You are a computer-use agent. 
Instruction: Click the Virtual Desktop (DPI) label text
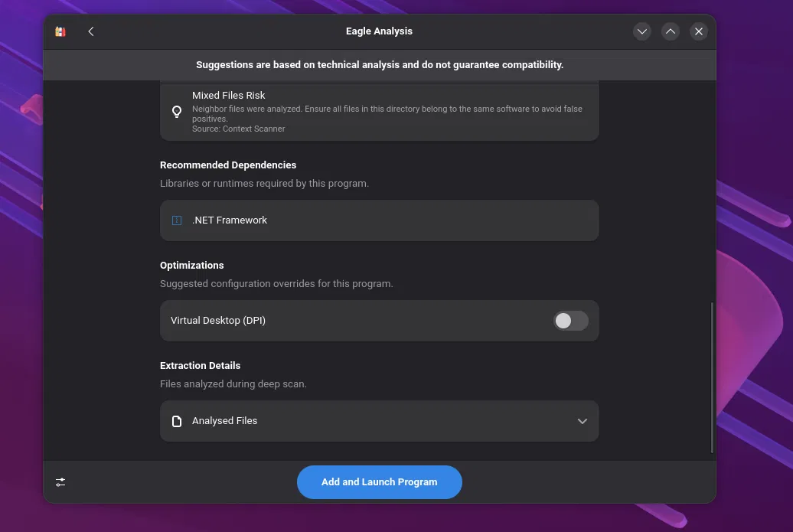(x=218, y=321)
